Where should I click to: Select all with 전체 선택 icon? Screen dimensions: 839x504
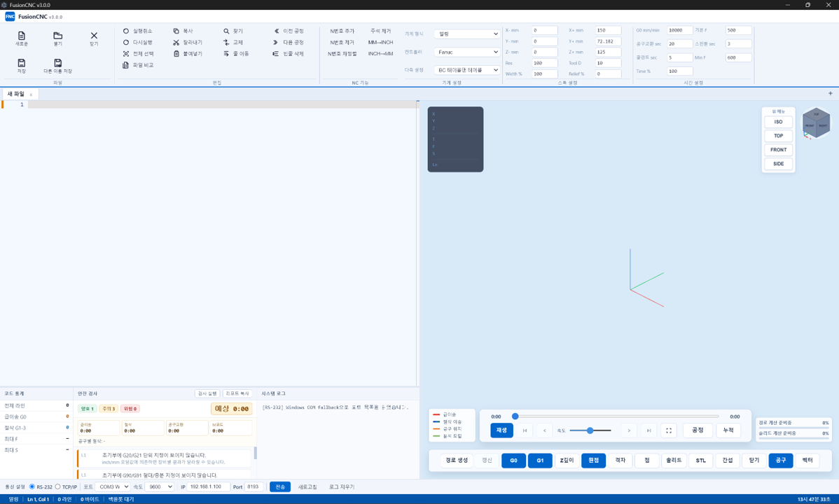(126, 53)
